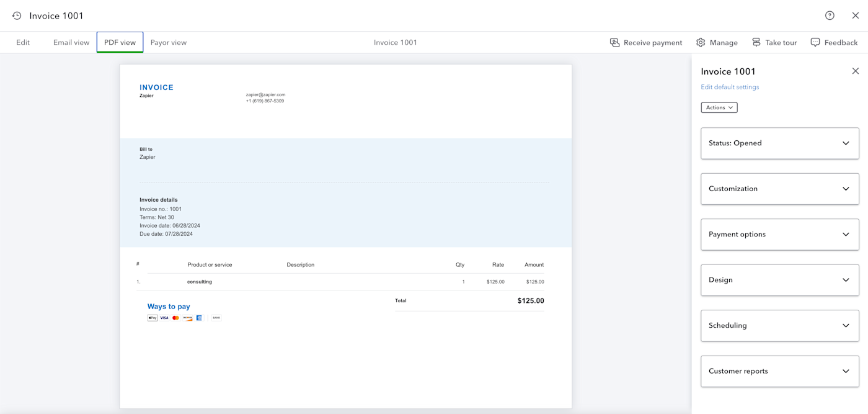Click Invoice date: 06/28/2024
This screenshot has width=868, height=414.
(x=170, y=226)
